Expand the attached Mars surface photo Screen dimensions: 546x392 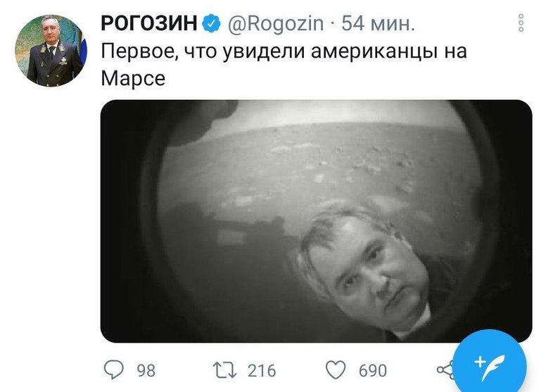coord(316,221)
